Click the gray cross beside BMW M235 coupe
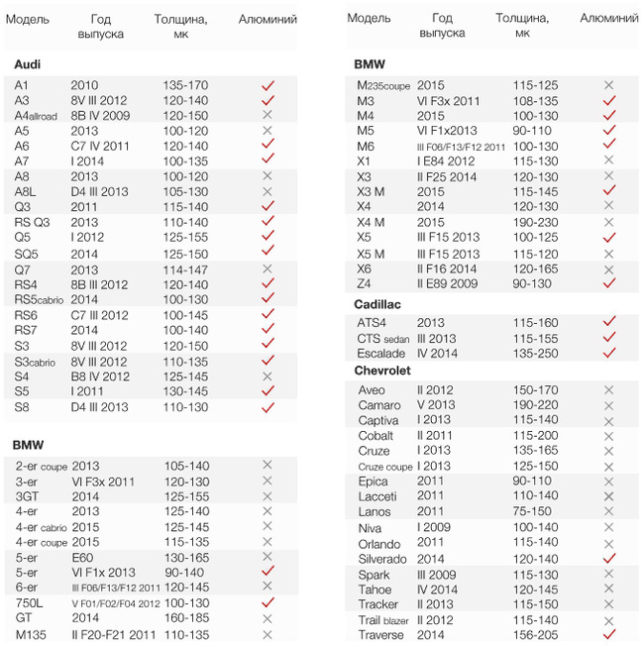644x646 pixels. [x=609, y=85]
